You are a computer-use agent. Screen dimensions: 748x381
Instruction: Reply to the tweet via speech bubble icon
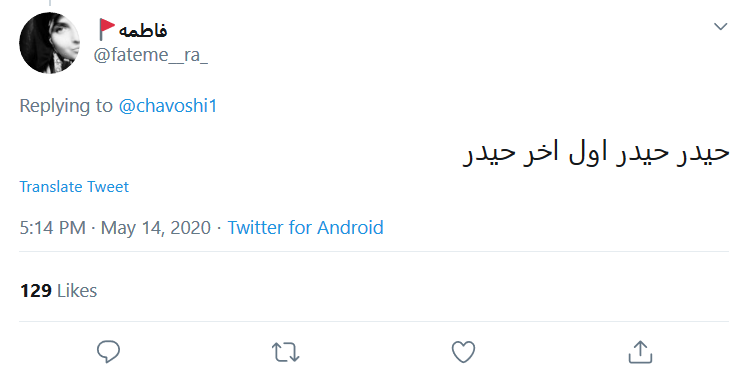(108, 352)
